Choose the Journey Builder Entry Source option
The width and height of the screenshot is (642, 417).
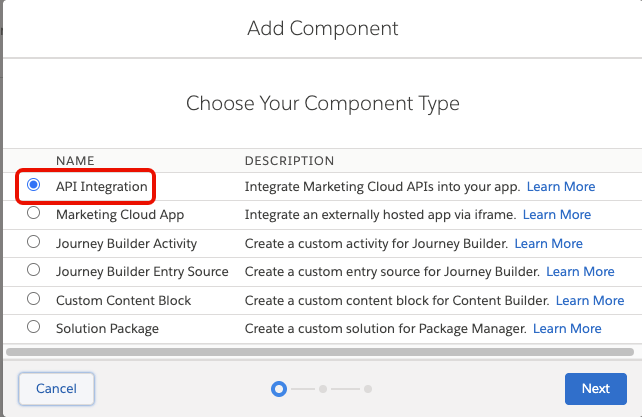(34, 270)
